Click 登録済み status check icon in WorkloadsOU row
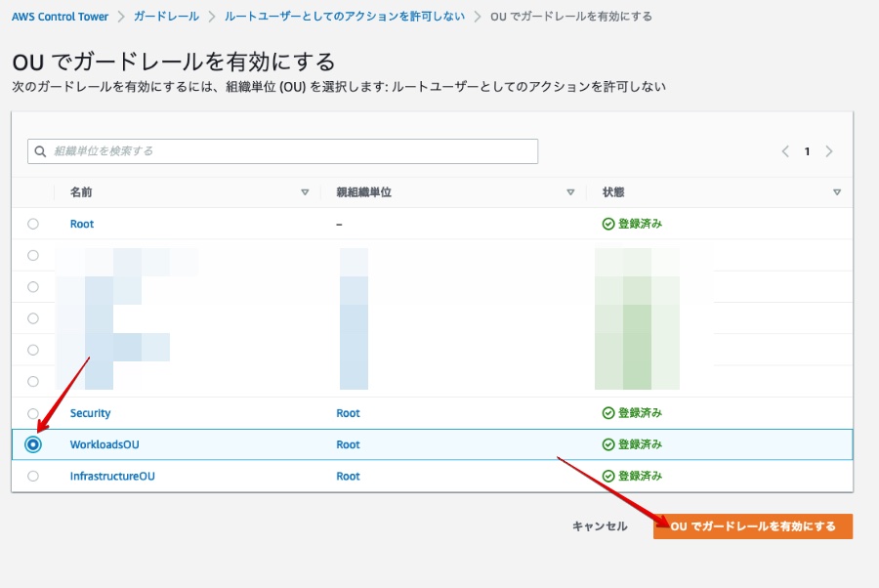 point(608,444)
